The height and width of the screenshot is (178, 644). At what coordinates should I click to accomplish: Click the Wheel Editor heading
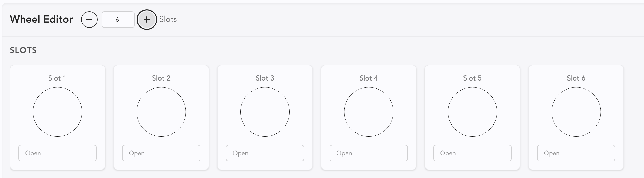[41, 19]
